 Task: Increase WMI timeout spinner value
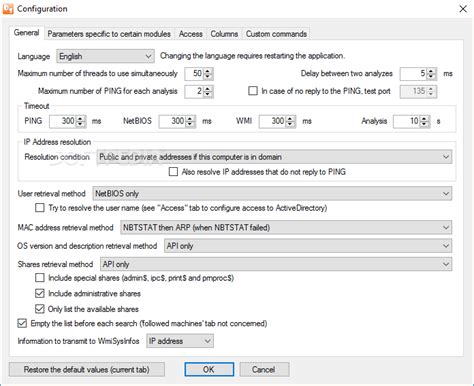290,118
